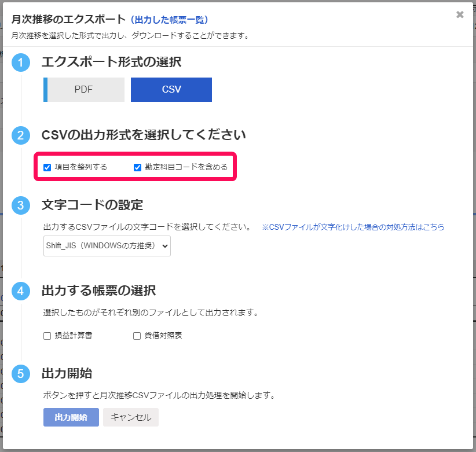
Task: Close the export dialog with the X icon
Action: (x=460, y=14)
